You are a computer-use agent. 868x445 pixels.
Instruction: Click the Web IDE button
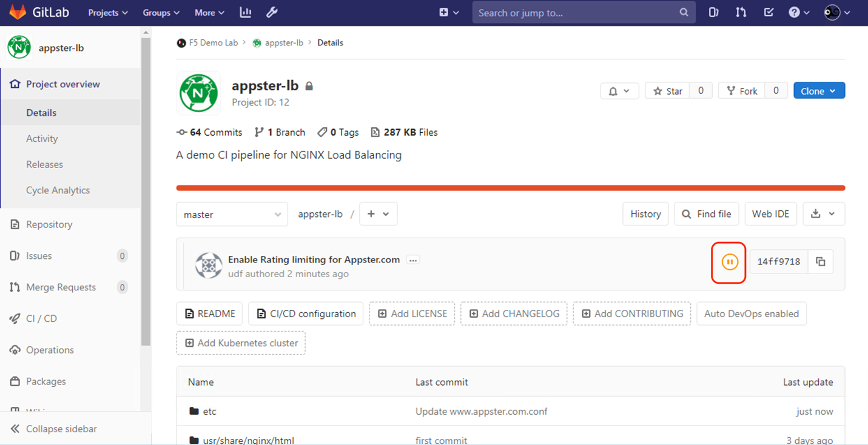(x=770, y=214)
